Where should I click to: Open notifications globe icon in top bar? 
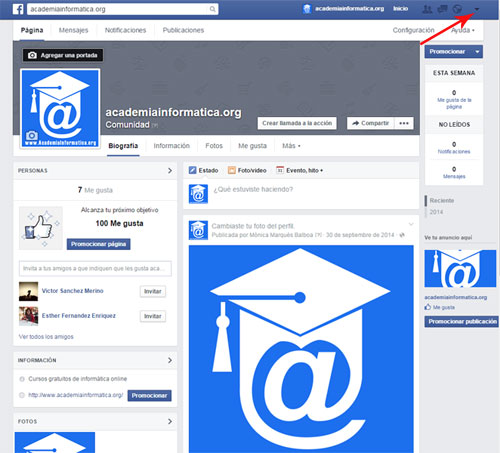(457, 9)
